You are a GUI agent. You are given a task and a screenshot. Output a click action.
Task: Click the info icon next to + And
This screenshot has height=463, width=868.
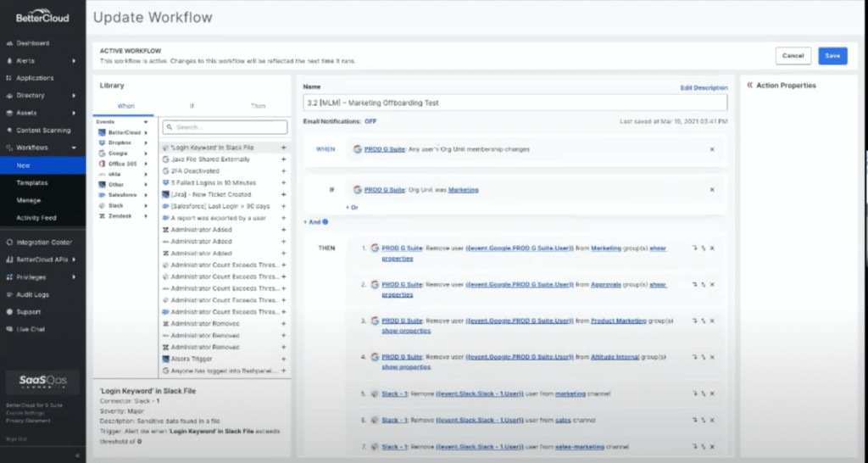tap(325, 222)
